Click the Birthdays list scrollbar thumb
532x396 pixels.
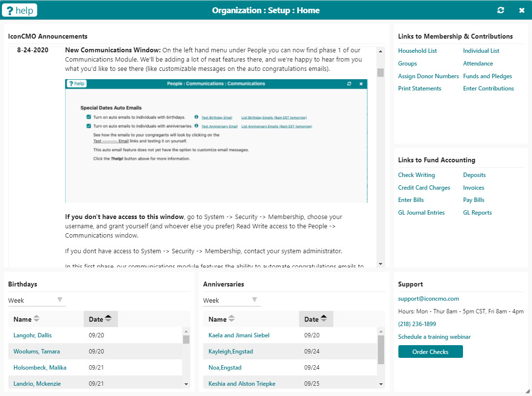[186, 339]
